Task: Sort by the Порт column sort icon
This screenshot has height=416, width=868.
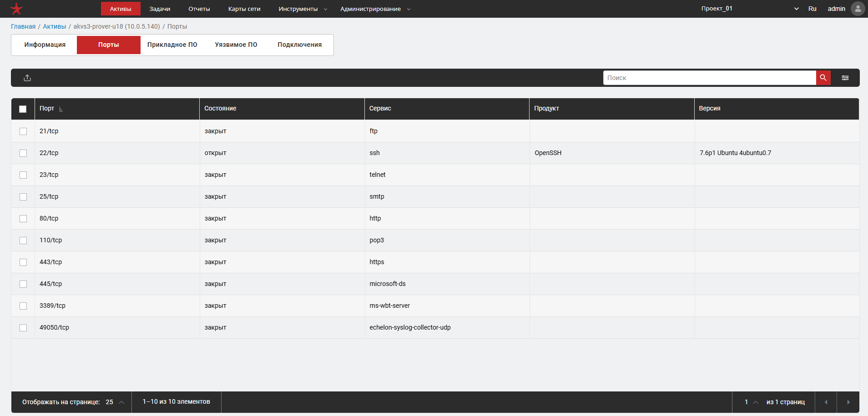Action: pyautogui.click(x=61, y=109)
